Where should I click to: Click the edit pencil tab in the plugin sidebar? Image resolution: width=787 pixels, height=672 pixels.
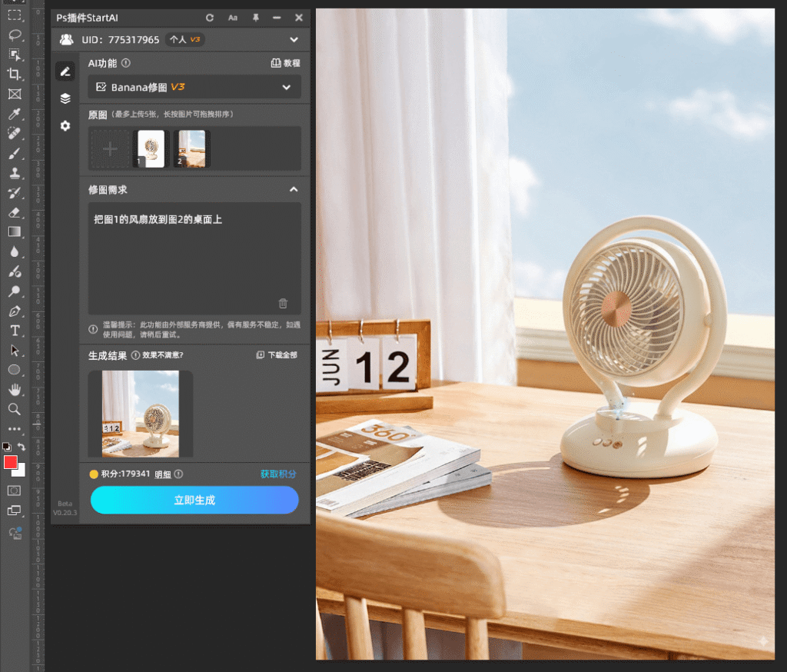pyautogui.click(x=65, y=72)
